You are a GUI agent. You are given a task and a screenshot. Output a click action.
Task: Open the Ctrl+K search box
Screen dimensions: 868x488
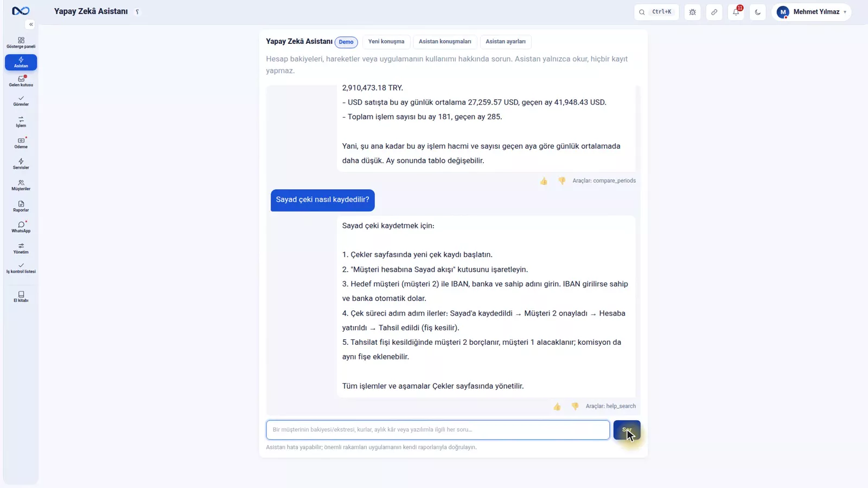656,12
